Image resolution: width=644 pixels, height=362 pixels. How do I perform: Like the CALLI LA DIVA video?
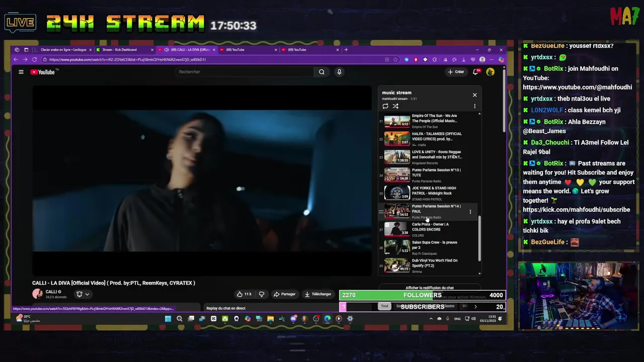[x=245, y=294]
